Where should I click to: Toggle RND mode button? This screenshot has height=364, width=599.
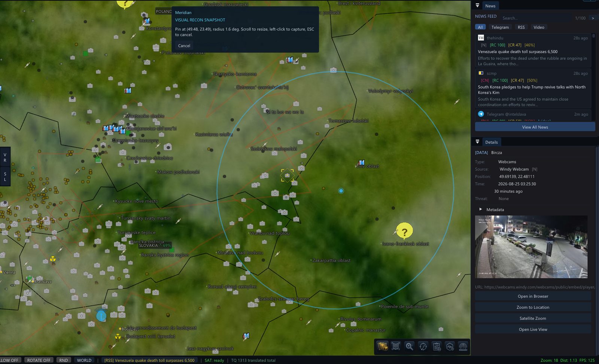(64, 360)
